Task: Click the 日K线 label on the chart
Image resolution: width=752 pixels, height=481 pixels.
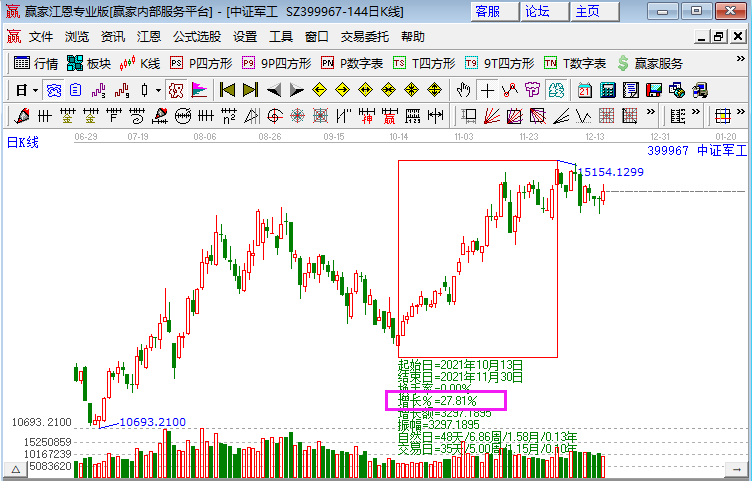Action: click(23, 142)
